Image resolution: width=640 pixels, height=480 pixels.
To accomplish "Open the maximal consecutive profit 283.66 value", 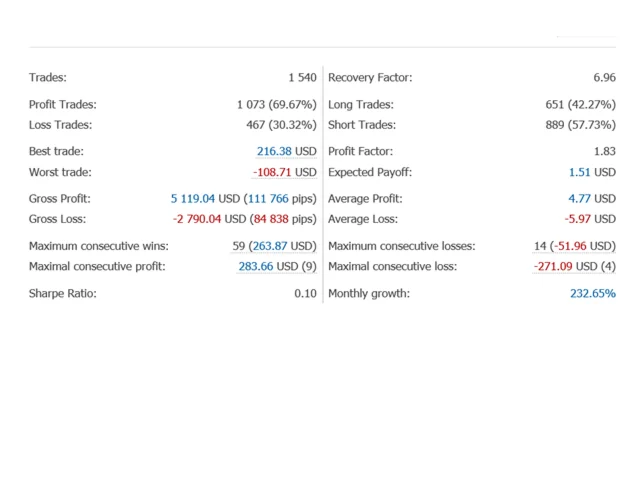I will (253, 267).
